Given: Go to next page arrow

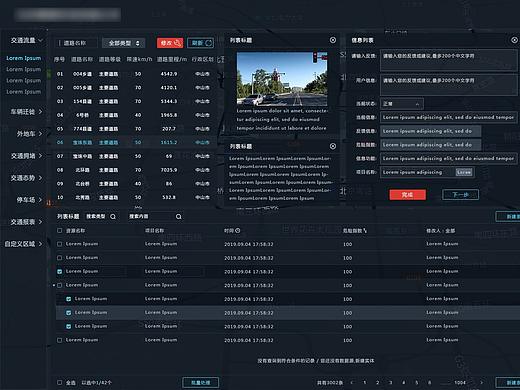Looking at the screenshot, I should [481, 383].
